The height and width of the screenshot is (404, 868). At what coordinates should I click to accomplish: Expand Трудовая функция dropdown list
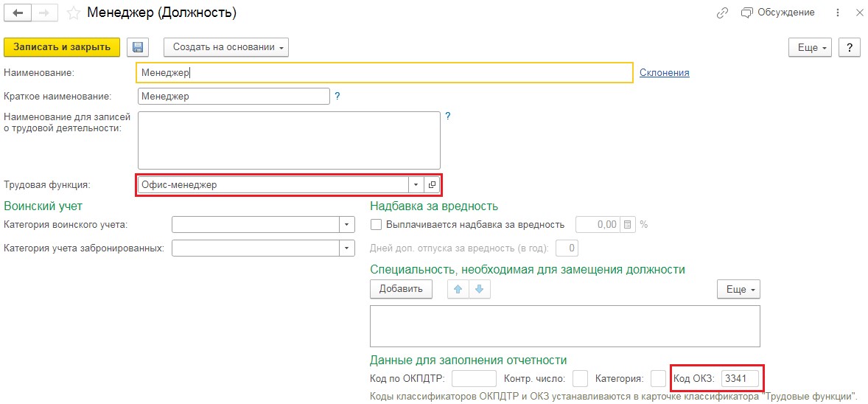point(416,185)
